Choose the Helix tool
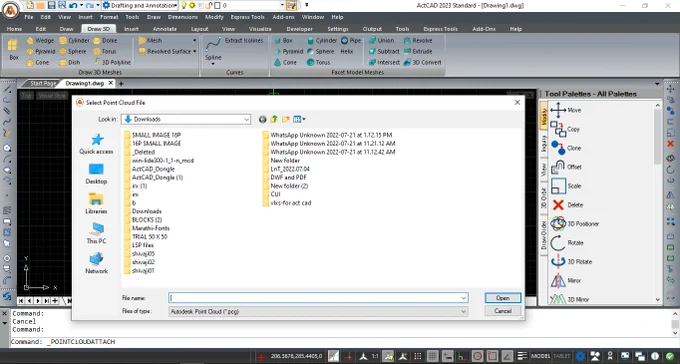The height and width of the screenshot is (364, 680). click(347, 51)
